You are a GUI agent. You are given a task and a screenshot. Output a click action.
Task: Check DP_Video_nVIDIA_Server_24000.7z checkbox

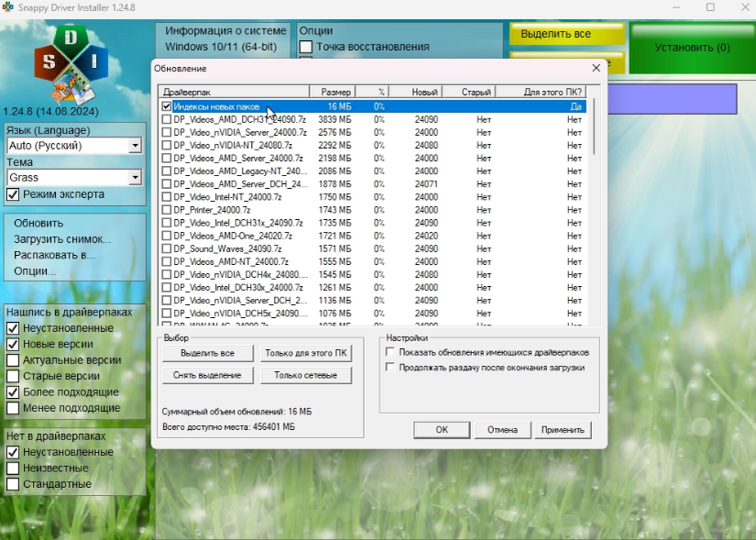(x=167, y=132)
